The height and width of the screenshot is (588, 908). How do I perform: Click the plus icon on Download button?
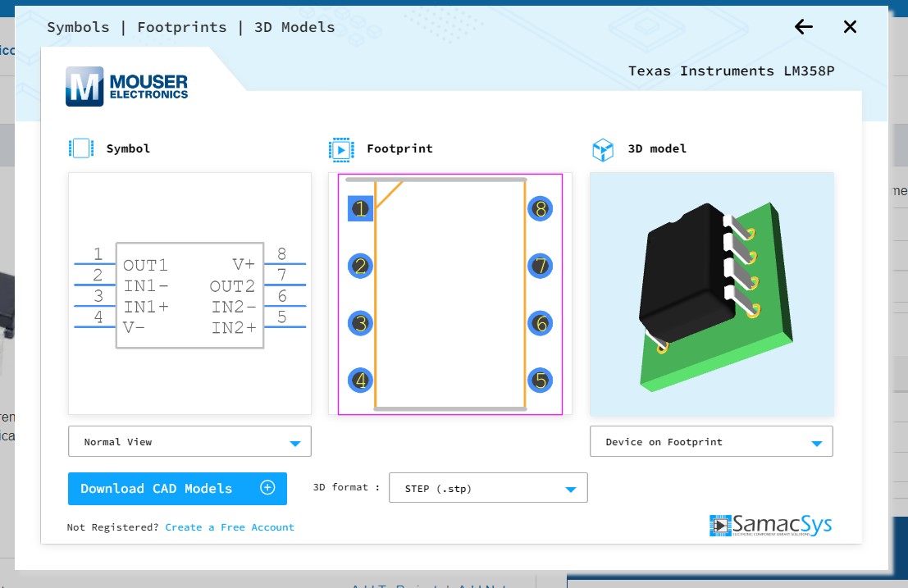click(x=267, y=488)
